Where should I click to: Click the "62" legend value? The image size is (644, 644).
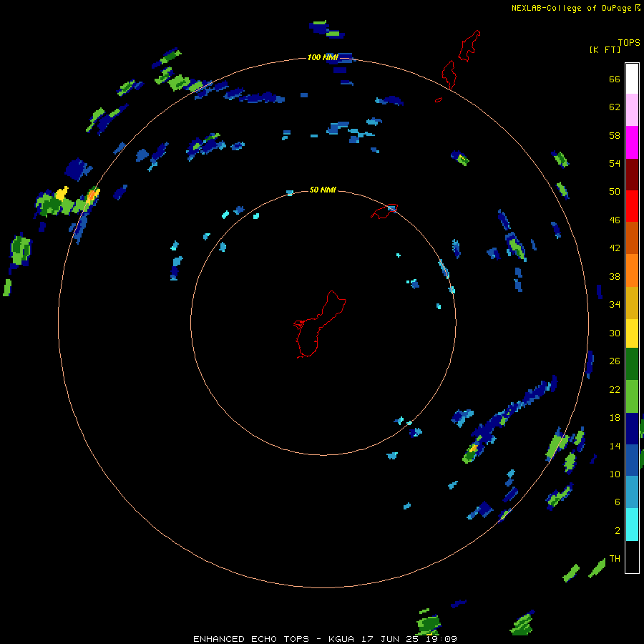coord(615,107)
